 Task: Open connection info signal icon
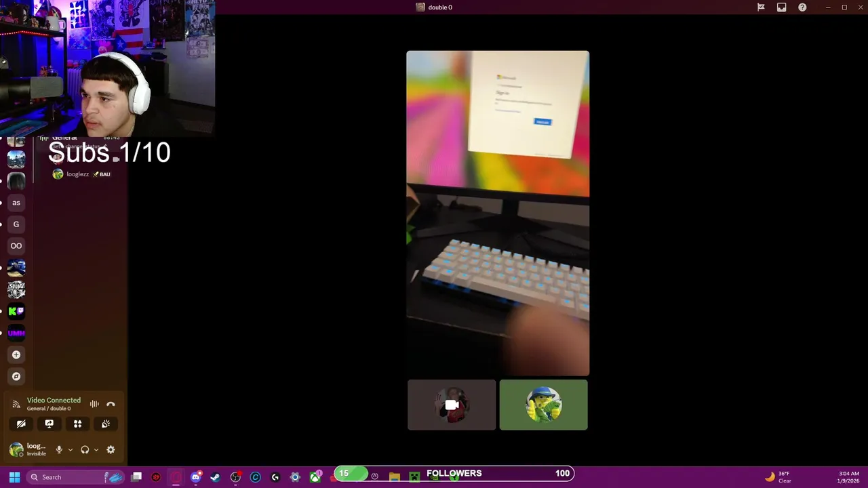click(x=16, y=404)
